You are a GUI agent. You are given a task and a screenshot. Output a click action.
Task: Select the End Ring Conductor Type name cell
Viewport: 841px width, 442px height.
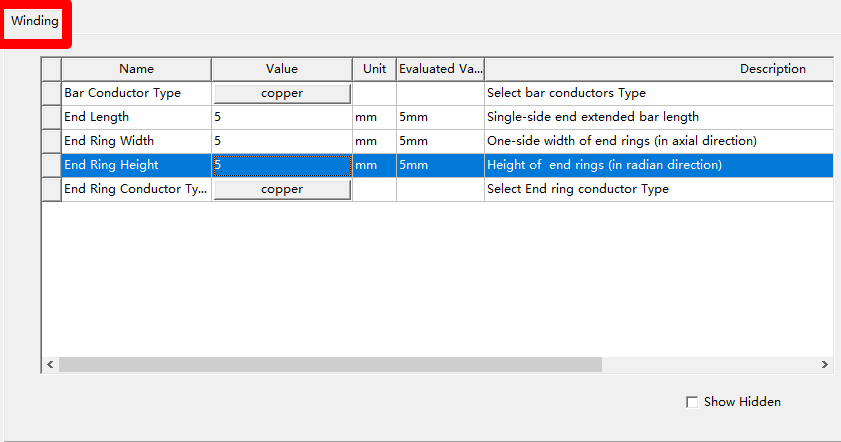click(x=136, y=189)
